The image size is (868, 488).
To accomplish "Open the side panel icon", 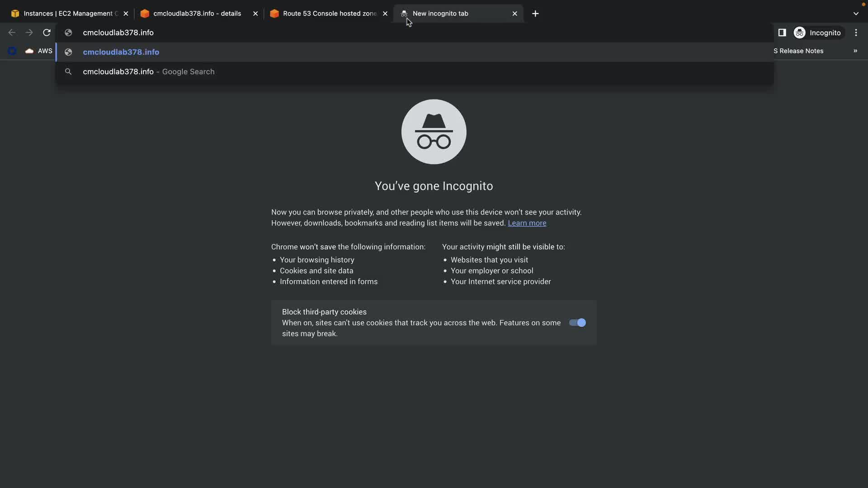I will coord(782,33).
